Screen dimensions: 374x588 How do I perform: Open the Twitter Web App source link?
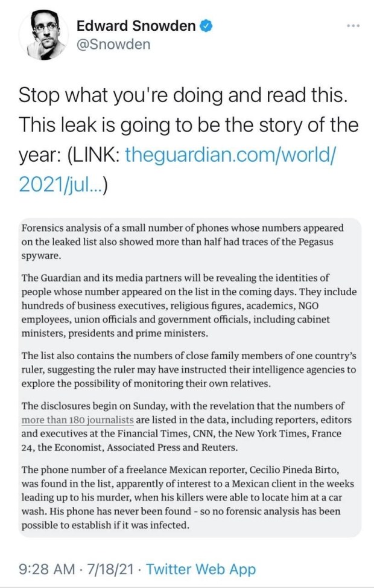[x=201, y=569]
